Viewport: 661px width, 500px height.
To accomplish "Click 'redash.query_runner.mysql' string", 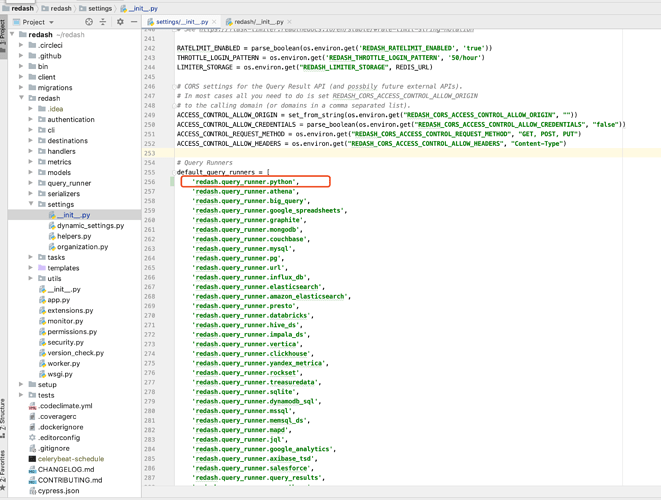I will (x=242, y=249).
